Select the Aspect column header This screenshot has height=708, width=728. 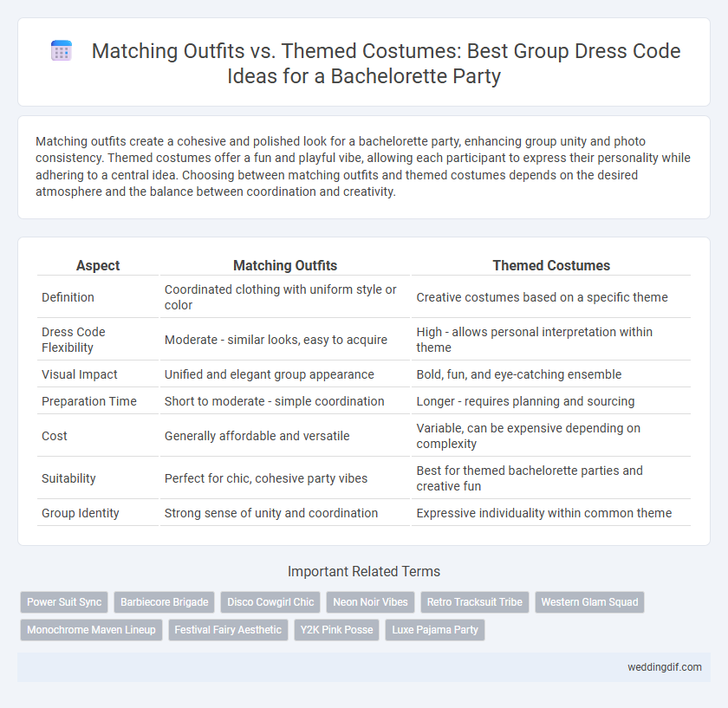pyautogui.click(x=98, y=265)
